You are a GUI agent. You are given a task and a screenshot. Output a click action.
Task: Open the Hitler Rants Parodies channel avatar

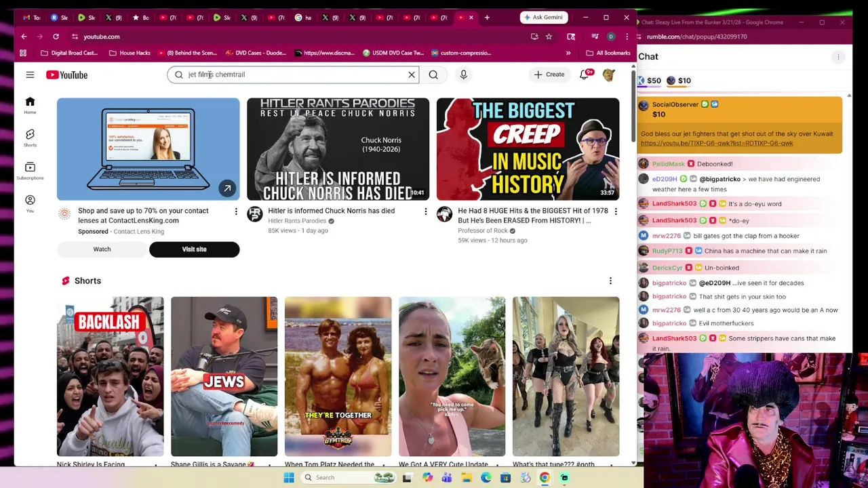254,214
